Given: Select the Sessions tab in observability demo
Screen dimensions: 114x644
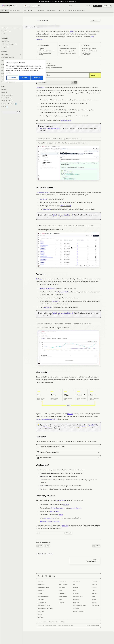Looking at the screenshot, I should coord(49,139).
